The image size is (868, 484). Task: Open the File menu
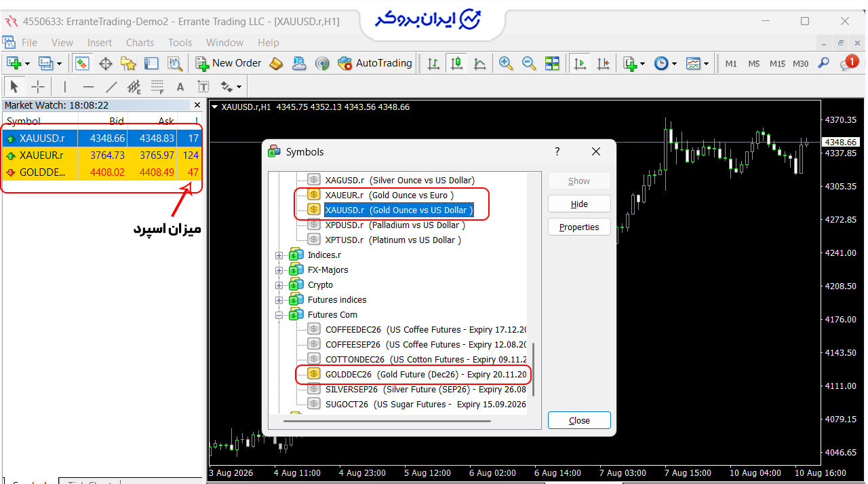(x=29, y=42)
